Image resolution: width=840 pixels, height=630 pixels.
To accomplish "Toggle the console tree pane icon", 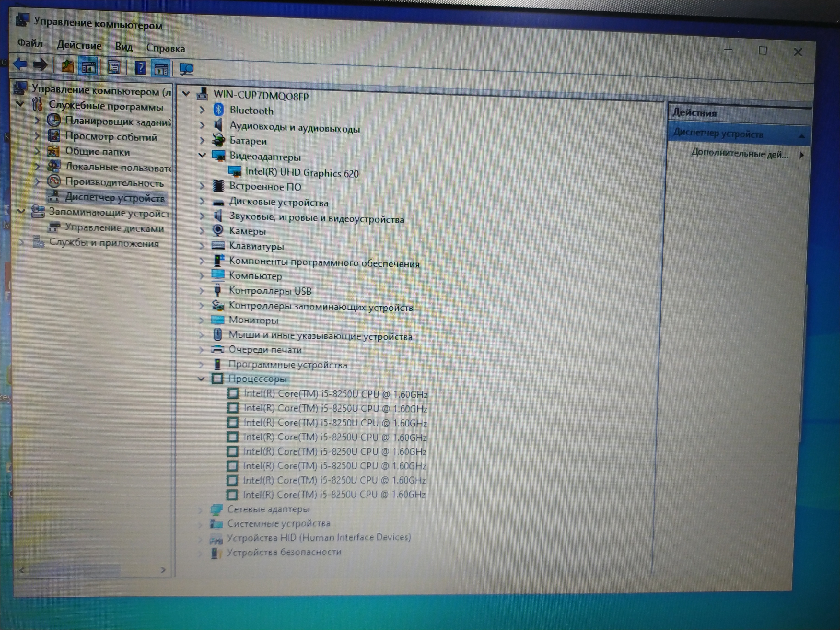I will 88,67.
